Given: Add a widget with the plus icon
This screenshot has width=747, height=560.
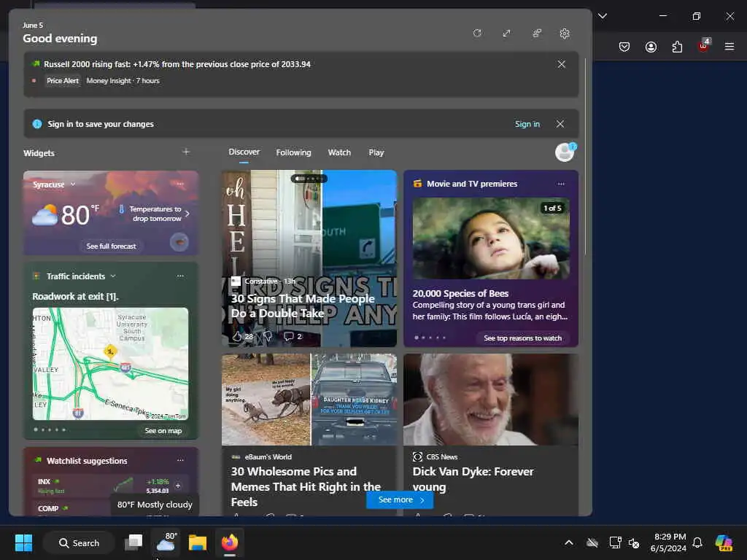Looking at the screenshot, I should [x=186, y=152].
